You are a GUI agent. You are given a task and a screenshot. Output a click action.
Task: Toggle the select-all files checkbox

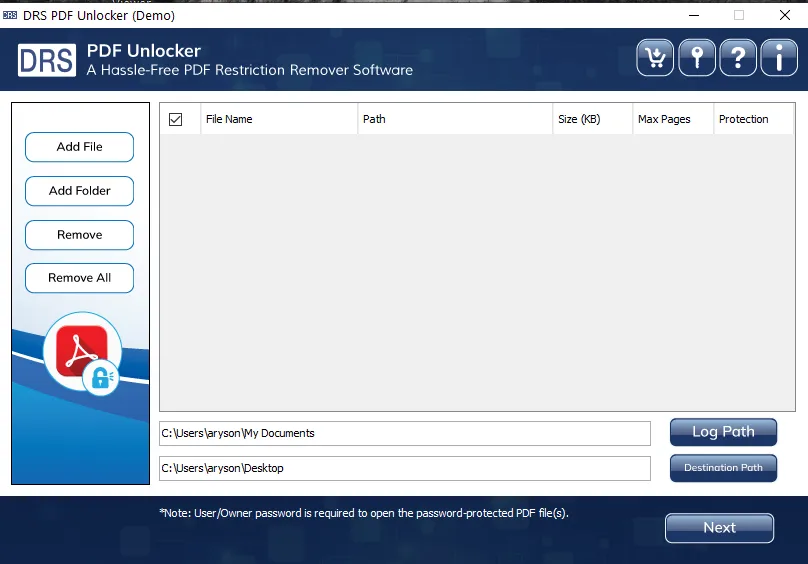pyautogui.click(x=175, y=120)
